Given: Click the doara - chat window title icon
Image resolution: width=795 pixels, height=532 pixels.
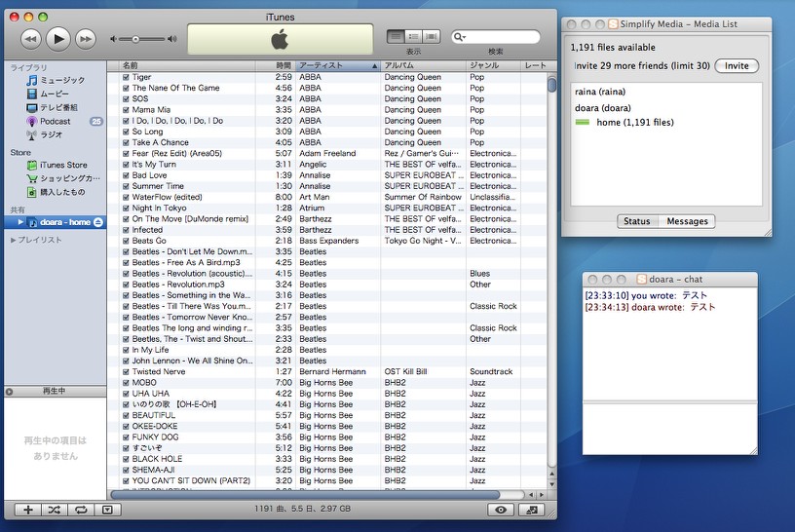Looking at the screenshot, I should click(641, 280).
